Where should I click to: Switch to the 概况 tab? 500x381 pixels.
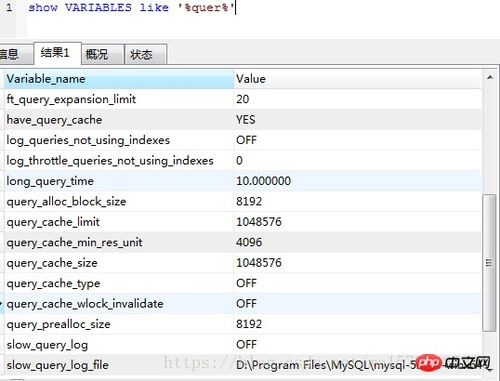coord(103,54)
